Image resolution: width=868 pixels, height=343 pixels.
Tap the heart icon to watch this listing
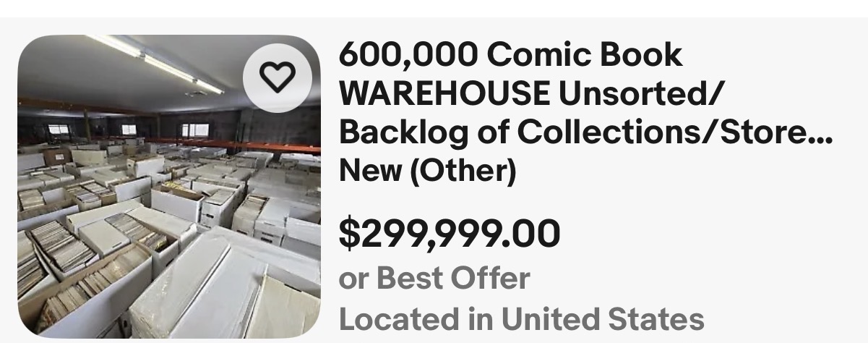point(278,77)
